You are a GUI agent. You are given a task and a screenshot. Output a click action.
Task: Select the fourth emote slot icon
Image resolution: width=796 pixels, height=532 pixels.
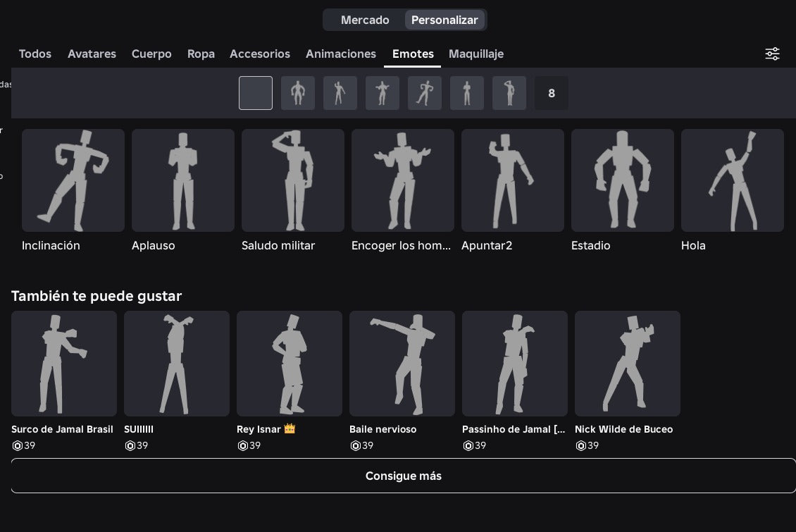tap(383, 93)
